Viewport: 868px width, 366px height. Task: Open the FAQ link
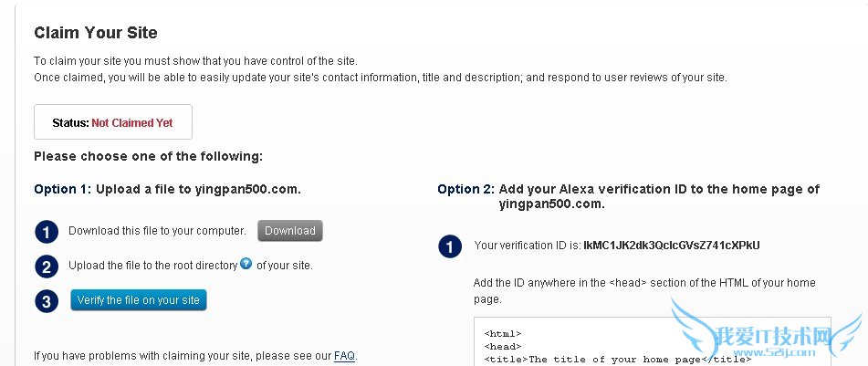344,355
